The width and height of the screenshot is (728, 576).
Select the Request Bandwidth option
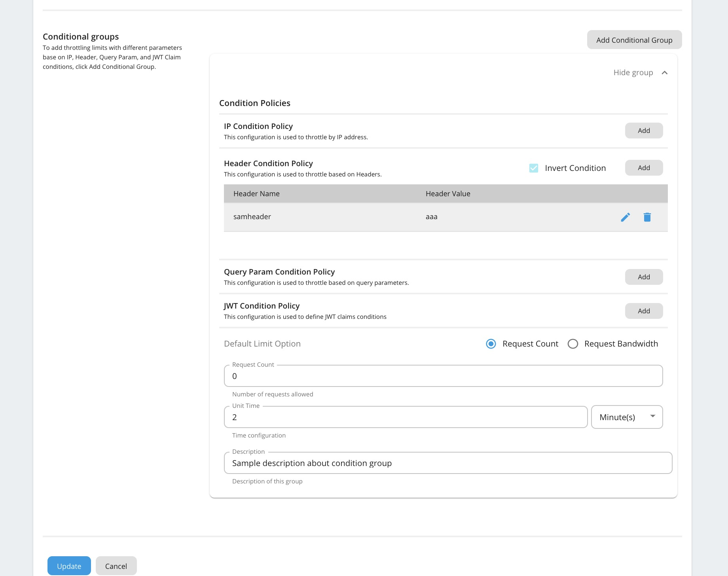(573, 344)
